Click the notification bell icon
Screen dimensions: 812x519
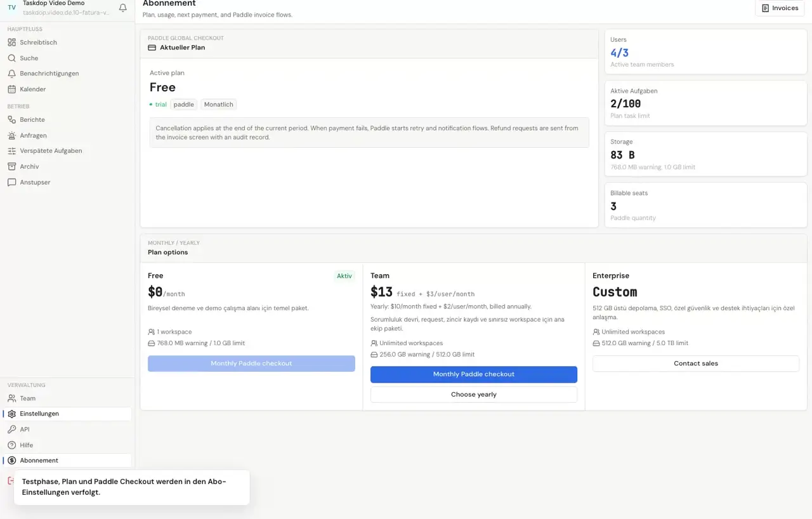[123, 8]
